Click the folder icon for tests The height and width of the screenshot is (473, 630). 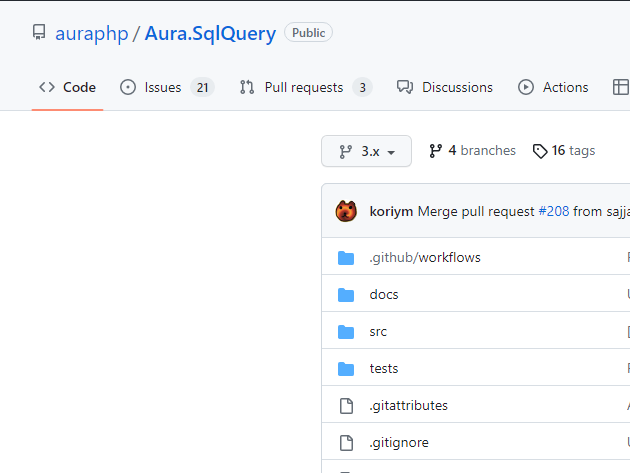(346, 369)
